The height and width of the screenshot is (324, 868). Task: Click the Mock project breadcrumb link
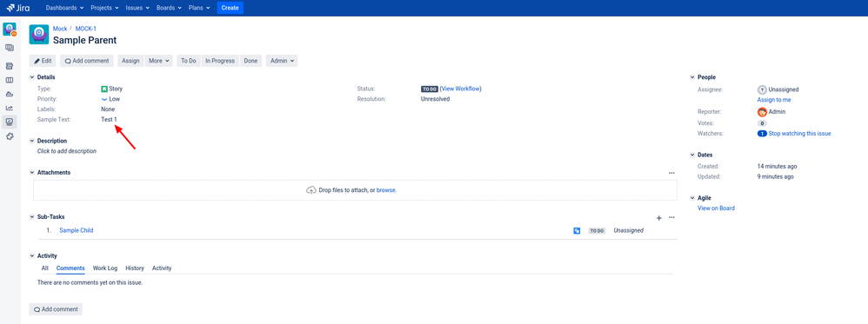pyautogui.click(x=60, y=29)
